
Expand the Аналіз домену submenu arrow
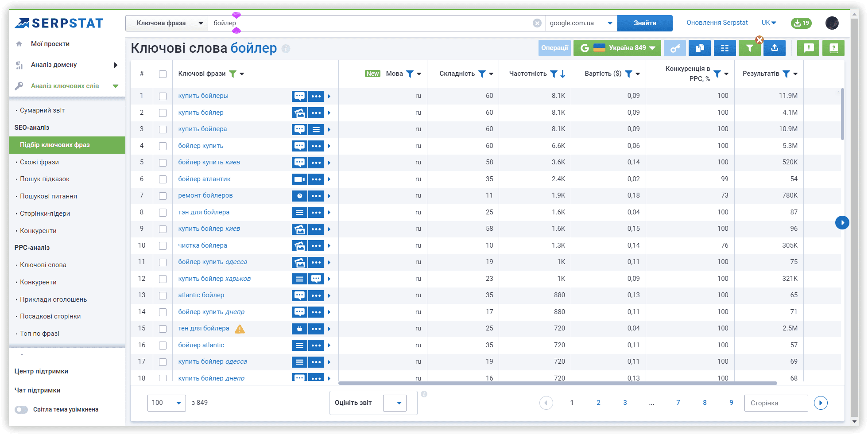tap(116, 65)
